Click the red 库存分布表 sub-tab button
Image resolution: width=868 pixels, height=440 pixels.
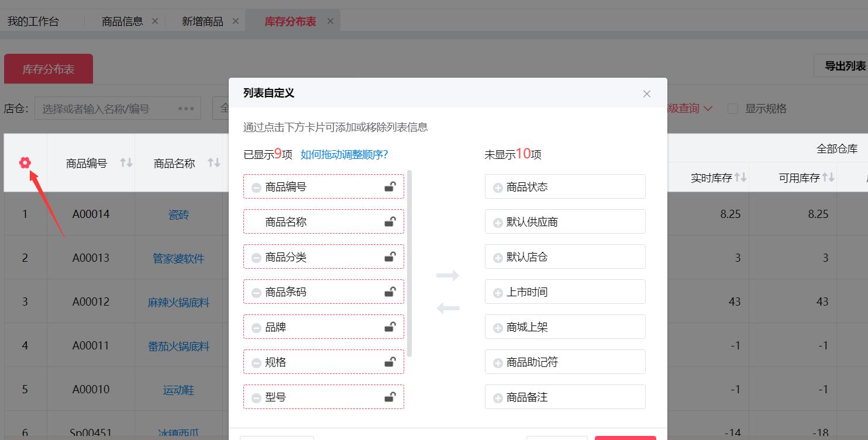(49, 69)
